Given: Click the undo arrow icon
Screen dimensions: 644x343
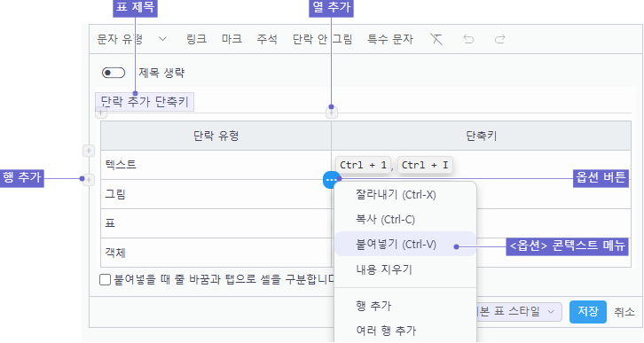Looking at the screenshot, I should [468, 39].
